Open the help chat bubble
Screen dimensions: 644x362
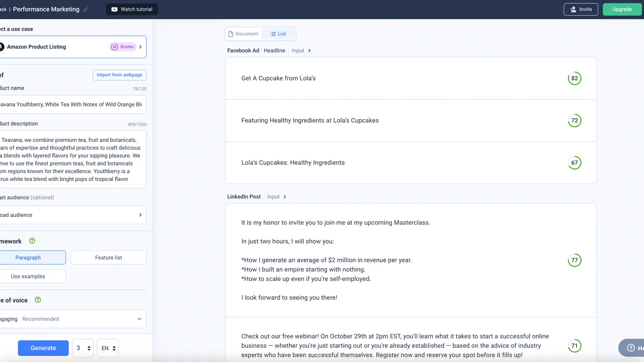click(x=632, y=348)
